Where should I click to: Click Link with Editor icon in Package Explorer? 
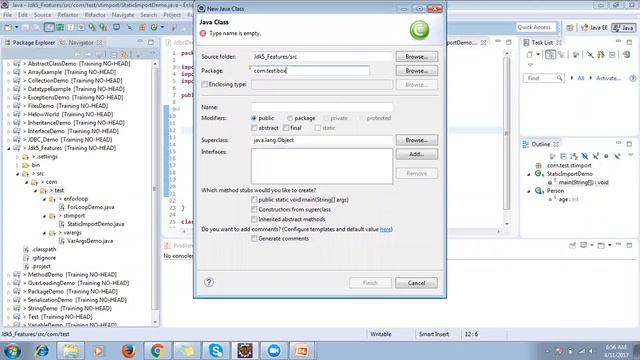125,54
